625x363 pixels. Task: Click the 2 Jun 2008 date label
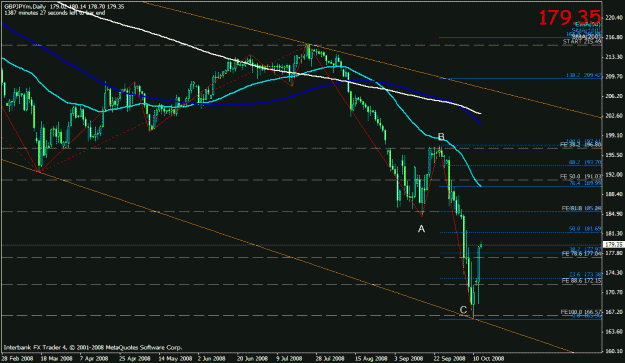(211, 358)
